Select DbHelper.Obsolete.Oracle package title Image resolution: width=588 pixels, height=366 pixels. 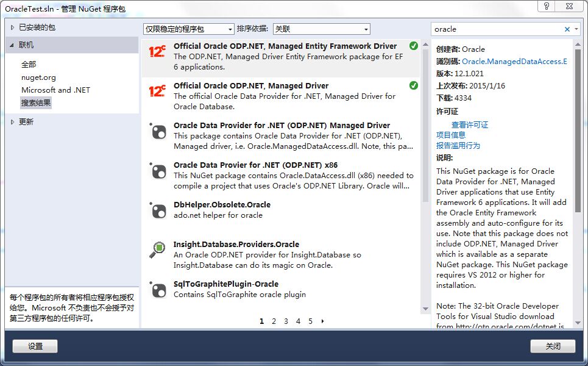point(222,205)
